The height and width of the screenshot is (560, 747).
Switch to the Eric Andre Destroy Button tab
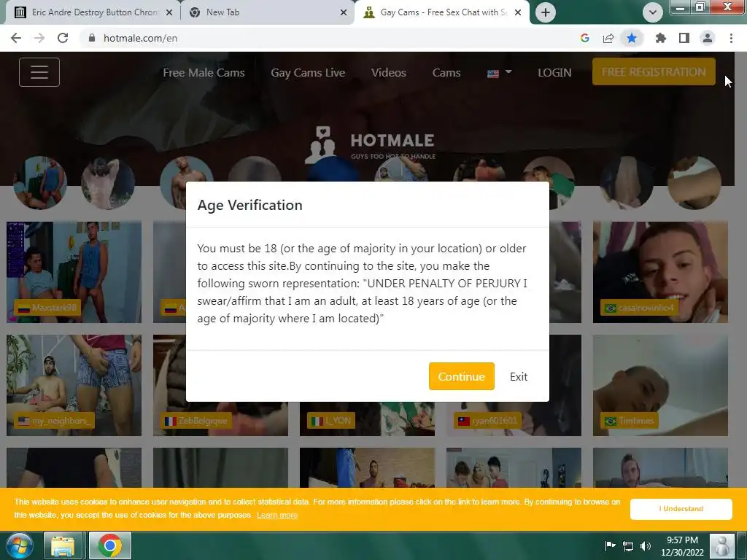[93, 12]
